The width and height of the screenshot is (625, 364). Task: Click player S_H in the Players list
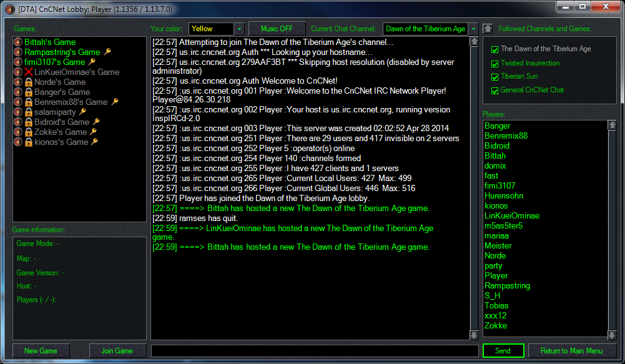click(x=492, y=295)
